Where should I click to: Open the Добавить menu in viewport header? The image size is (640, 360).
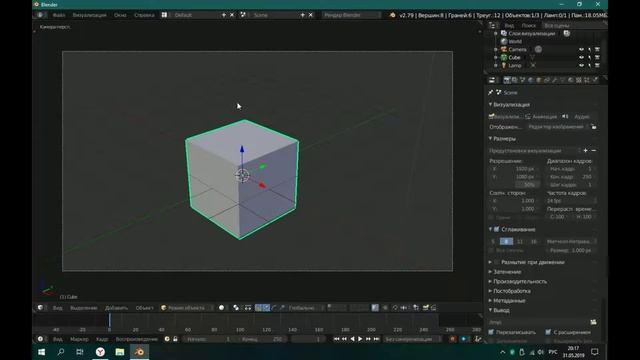pos(116,308)
